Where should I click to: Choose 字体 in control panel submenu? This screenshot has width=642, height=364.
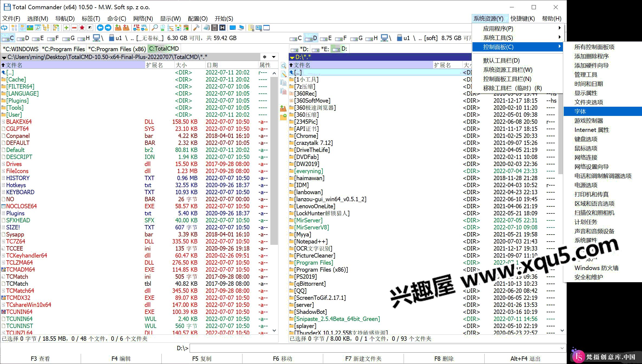(x=603, y=111)
